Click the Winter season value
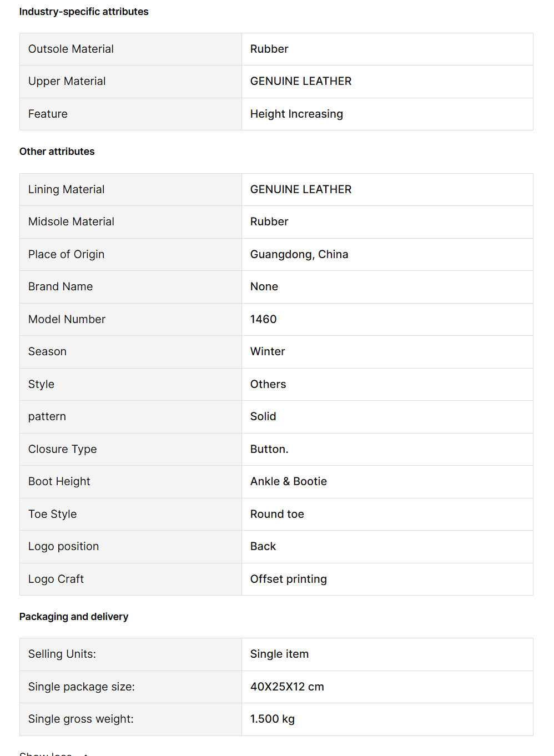The height and width of the screenshot is (756, 554). (x=268, y=352)
